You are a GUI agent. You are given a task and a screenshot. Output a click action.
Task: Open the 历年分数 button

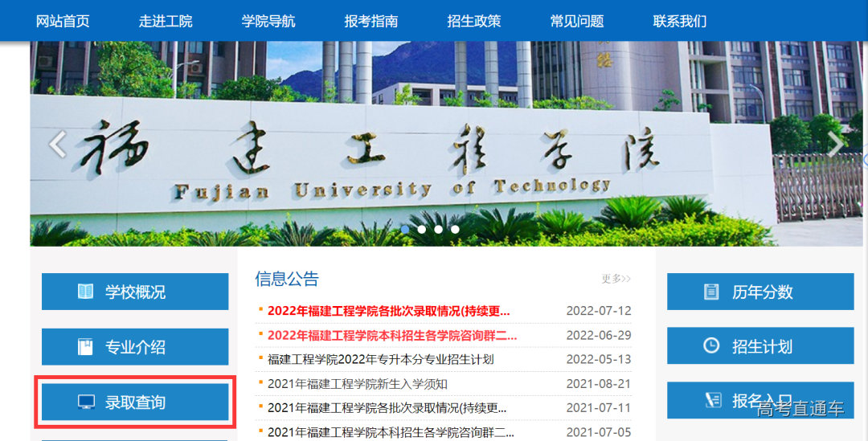760,292
